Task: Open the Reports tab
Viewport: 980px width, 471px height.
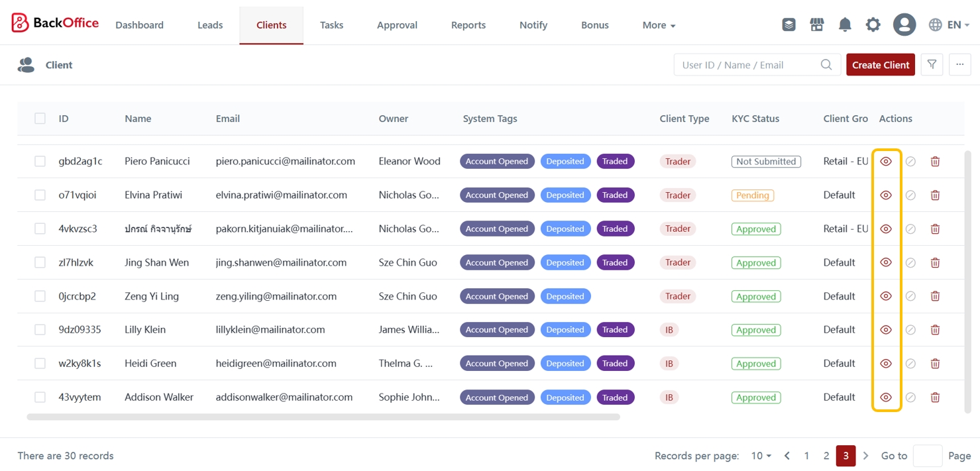Action: (468, 25)
